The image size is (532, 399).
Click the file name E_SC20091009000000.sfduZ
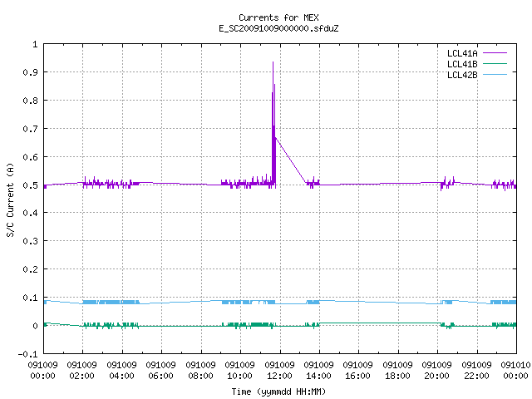(x=278, y=28)
